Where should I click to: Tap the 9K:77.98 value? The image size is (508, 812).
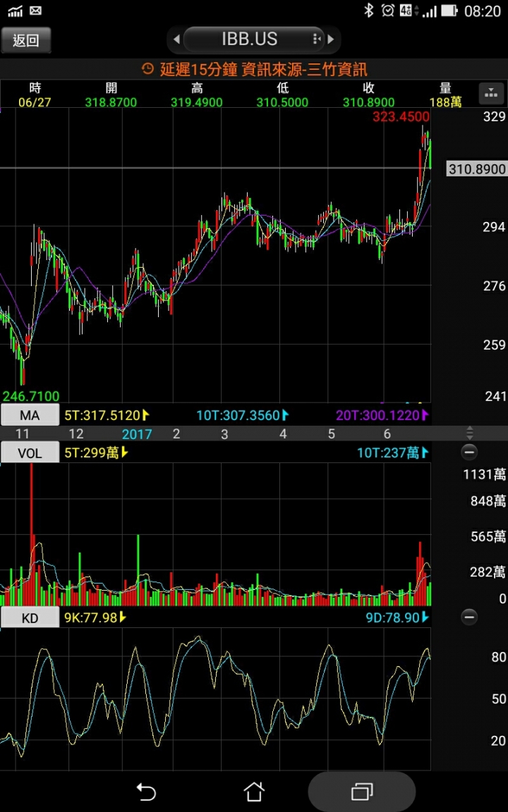coord(95,617)
